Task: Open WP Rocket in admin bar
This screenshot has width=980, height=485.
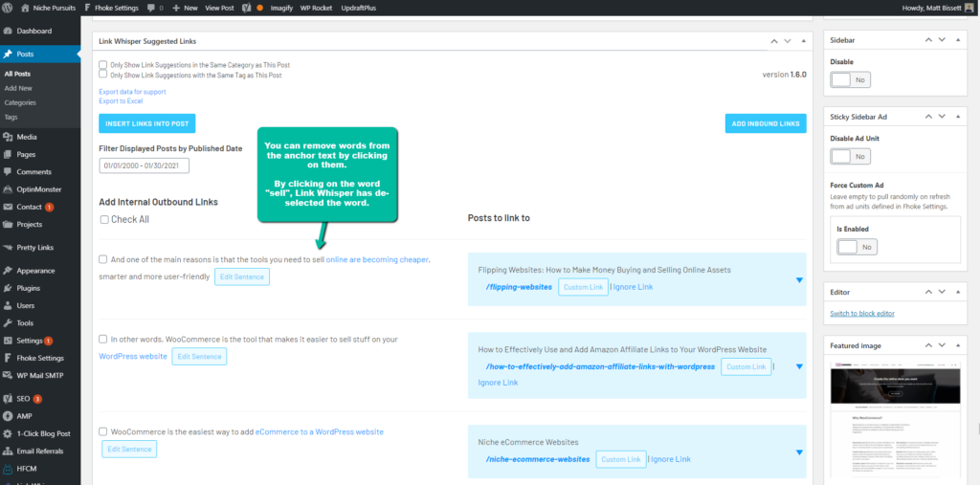Action: pos(316,8)
